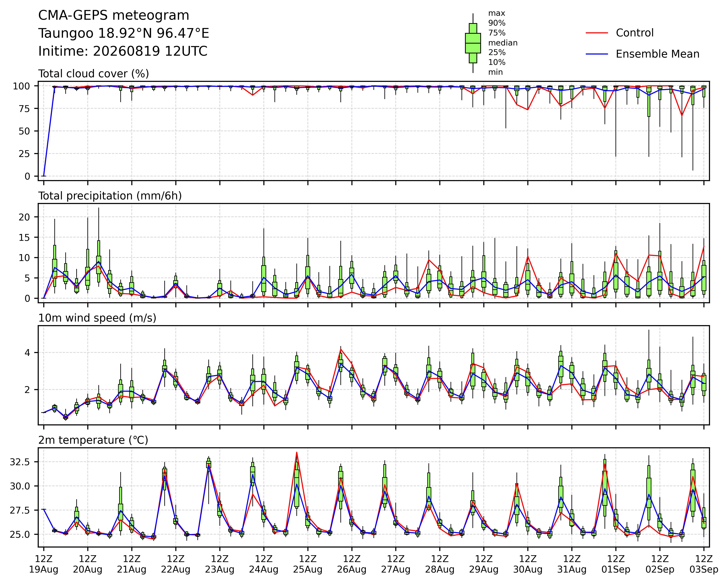
Task: Click the '10' tick on precipitation axis
Action: [x=25, y=258]
